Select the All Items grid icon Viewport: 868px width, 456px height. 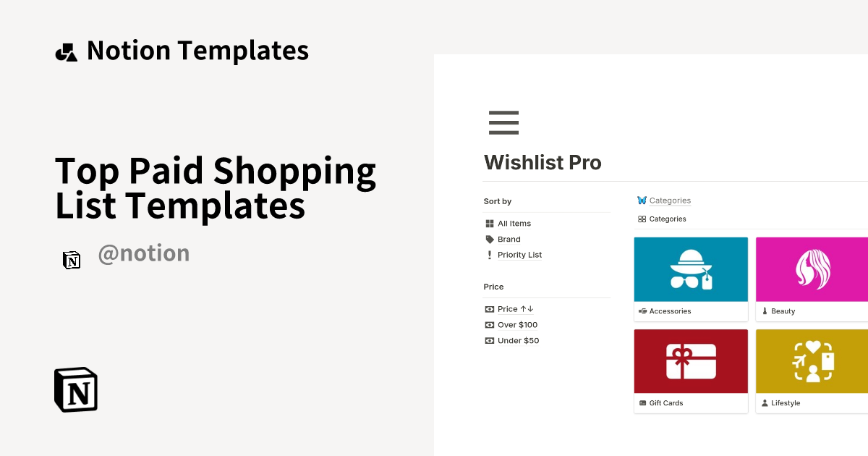pyautogui.click(x=490, y=223)
